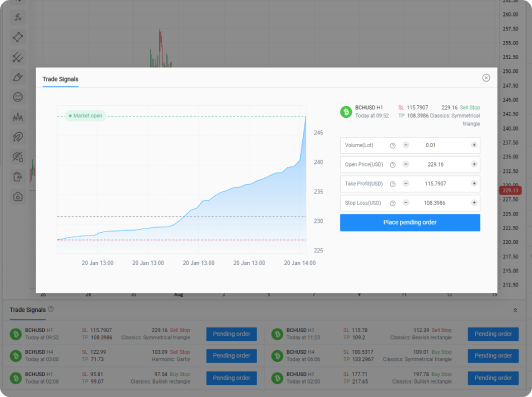Viewport: 532px width, 397px height.
Task: Click the Open Price(USD) help icon
Action: click(393, 165)
